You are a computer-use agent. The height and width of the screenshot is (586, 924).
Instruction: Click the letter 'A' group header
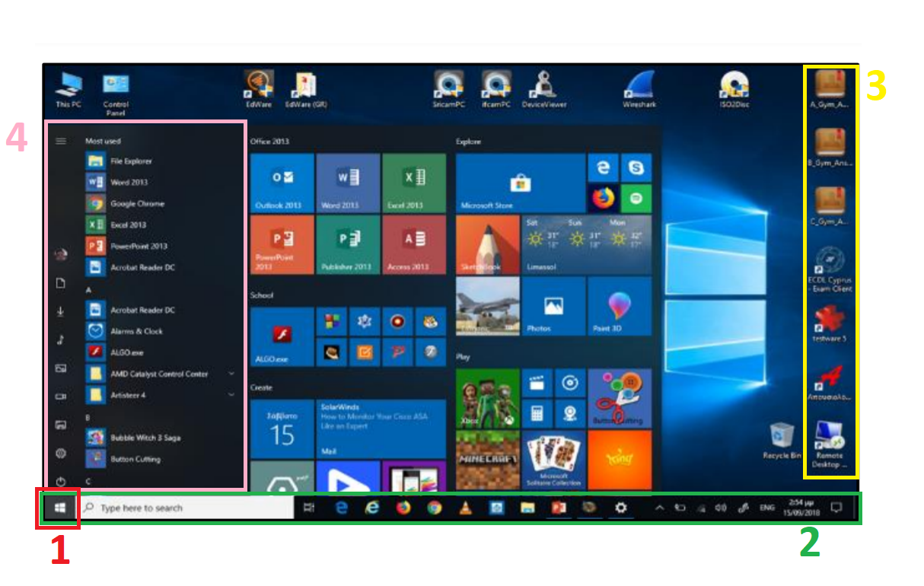pos(88,290)
